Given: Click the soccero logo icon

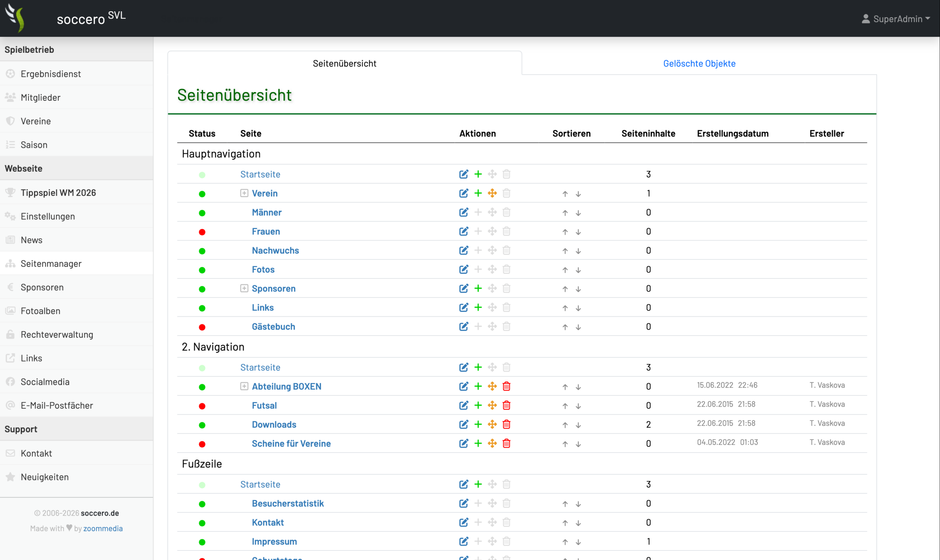Looking at the screenshot, I should click(15, 18).
